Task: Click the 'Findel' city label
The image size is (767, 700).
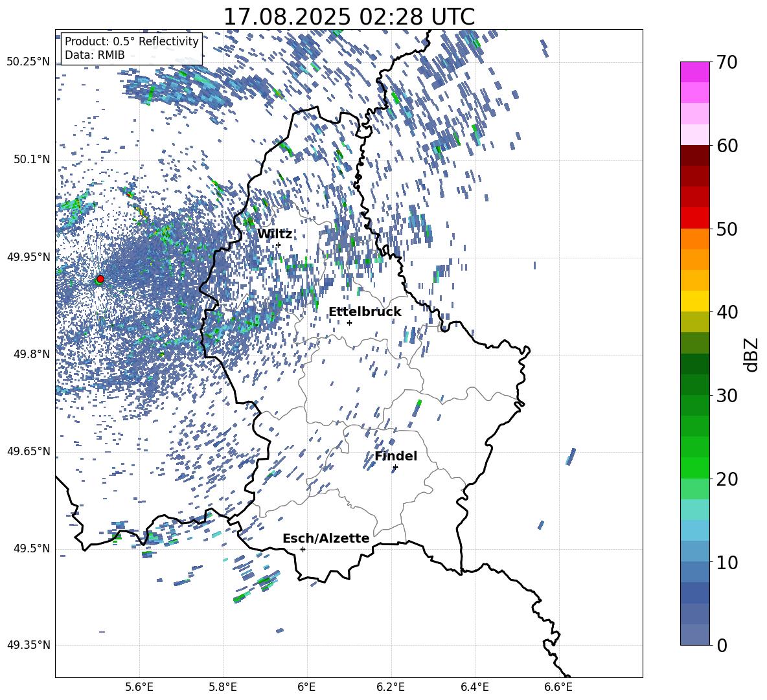Action: pyautogui.click(x=396, y=456)
